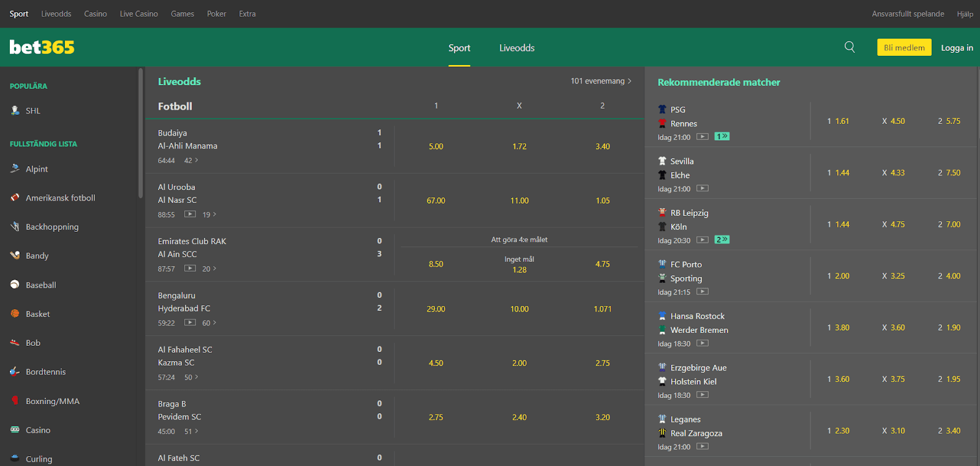Select odds 5.00 for Budaiya win

coord(435,147)
